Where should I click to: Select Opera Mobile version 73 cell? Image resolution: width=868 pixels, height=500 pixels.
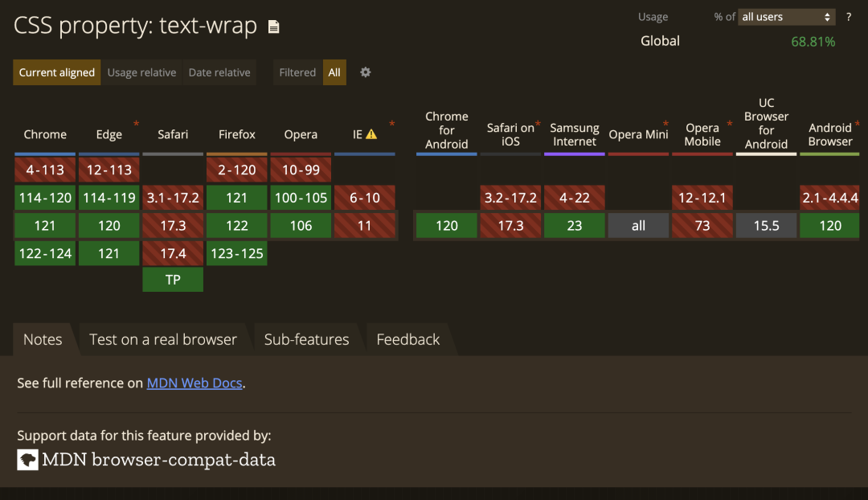(x=702, y=225)
